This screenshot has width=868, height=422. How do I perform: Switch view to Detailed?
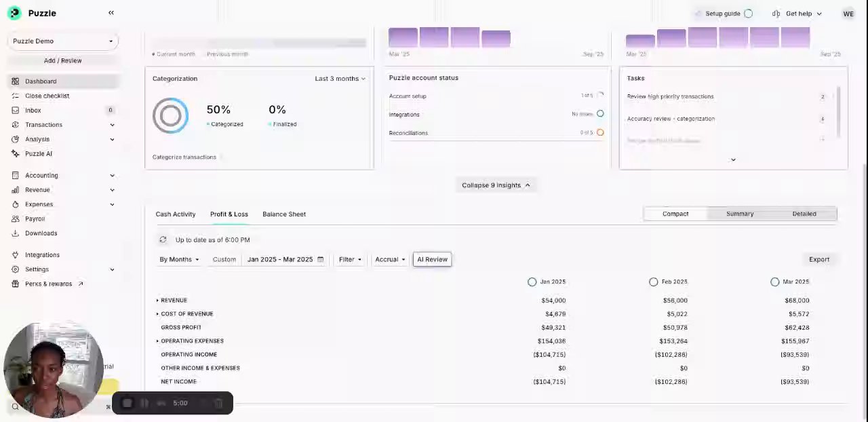804,214
